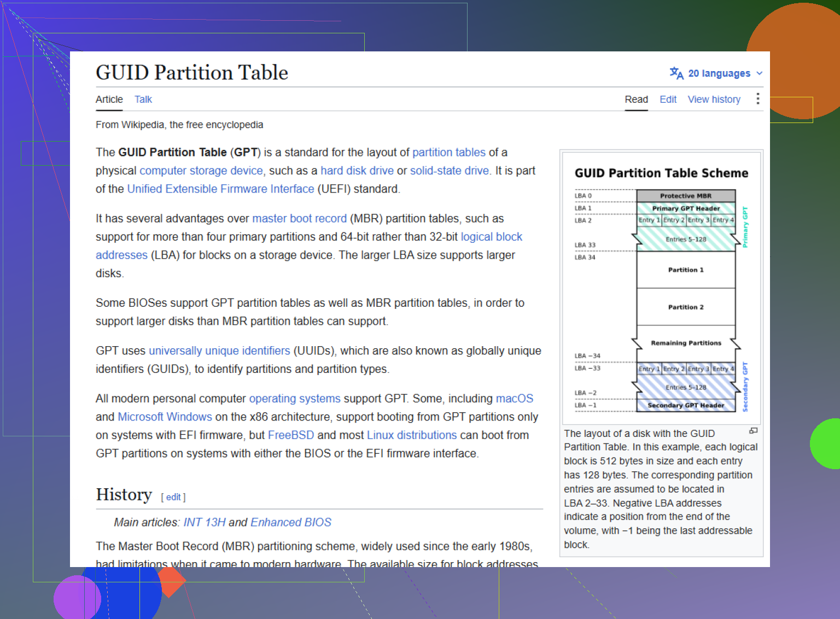Click the 'LBA −1' label in diagram
Viewport: 840px width, 619px height.
click(x=586, y=405)
